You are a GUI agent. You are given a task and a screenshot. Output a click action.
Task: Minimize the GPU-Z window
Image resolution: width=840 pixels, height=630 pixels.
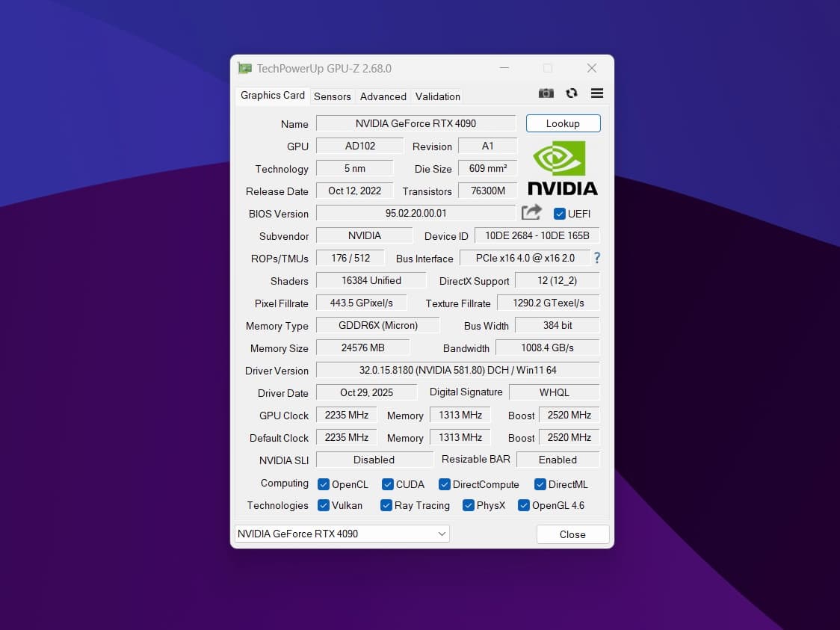504,68
